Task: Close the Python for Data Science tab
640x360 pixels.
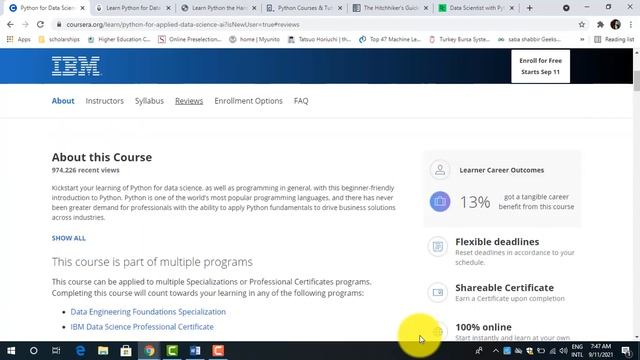Action: click(x=82, y=8)
